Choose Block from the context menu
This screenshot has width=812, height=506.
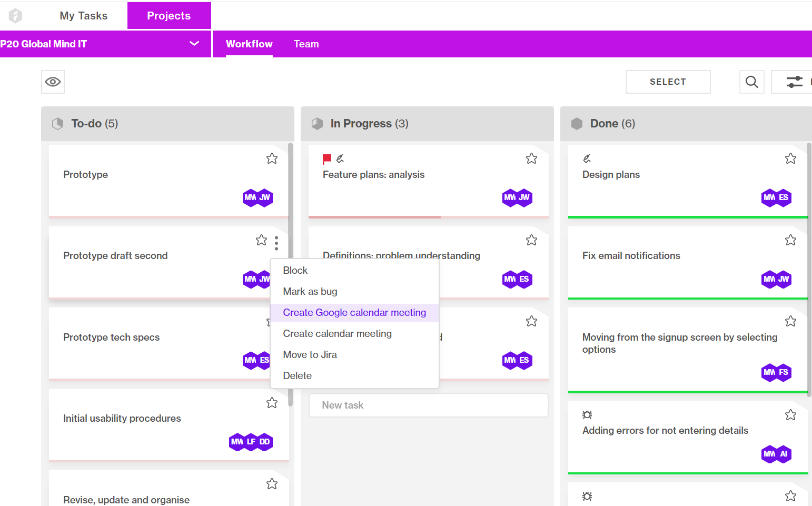[x=354, y=270]
